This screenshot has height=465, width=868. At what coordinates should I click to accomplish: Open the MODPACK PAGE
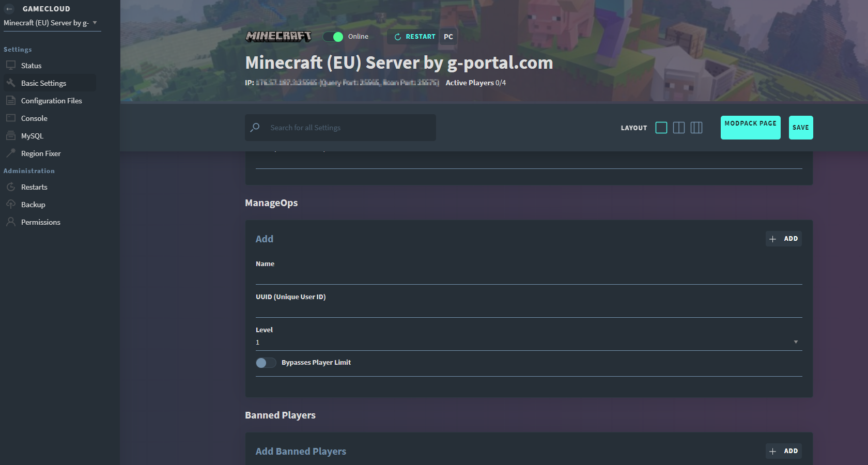(750, 128)
